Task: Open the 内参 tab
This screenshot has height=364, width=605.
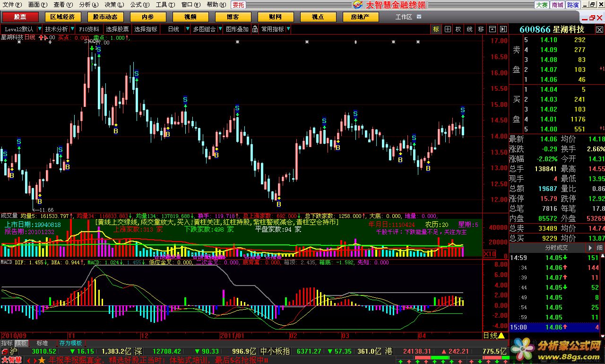Action: pyautogui.click(x=147, y=17)
